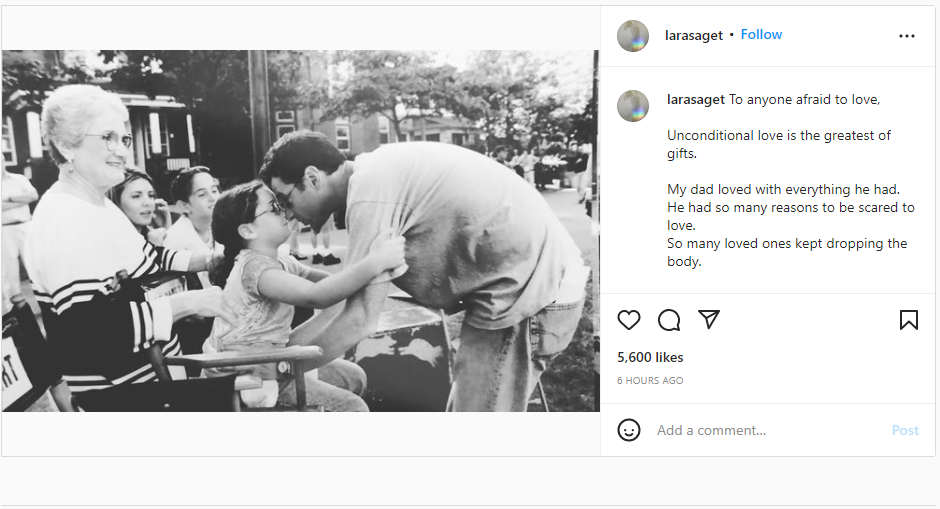This screenshot has width=940, height=509.
Task: Click the black-and-white post photo
Action: coord(300,230)
